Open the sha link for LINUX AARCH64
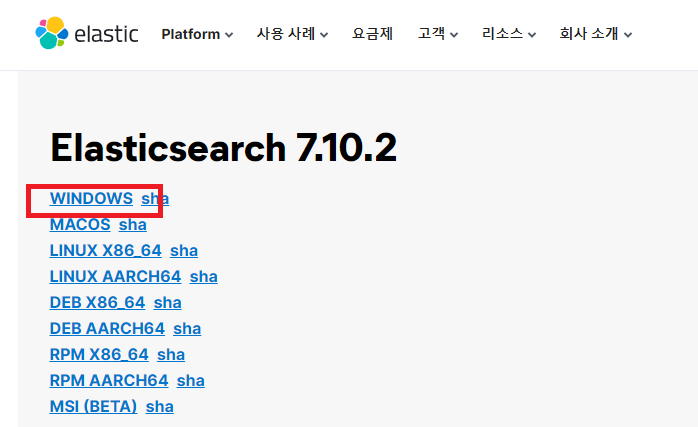 click(x=203, y=277)
